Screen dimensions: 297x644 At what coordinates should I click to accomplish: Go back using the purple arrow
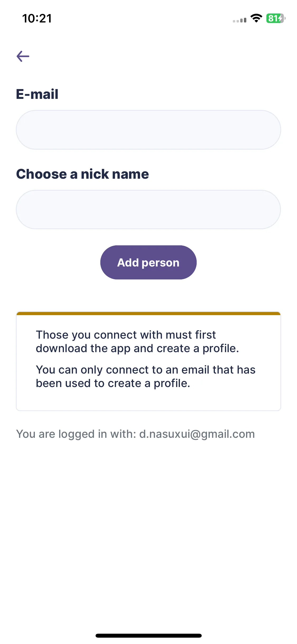[23, 56]
